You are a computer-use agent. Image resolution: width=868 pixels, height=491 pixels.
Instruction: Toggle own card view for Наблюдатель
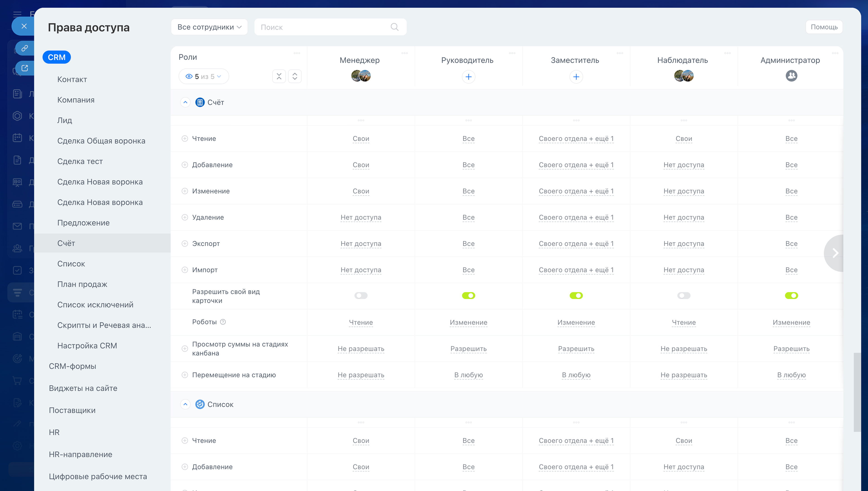pos(684,295)
